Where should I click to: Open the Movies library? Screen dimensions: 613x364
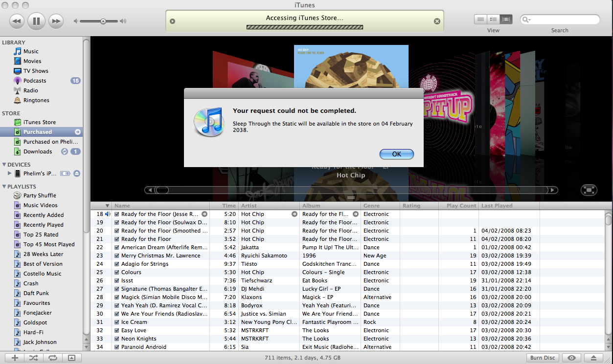pos(32,61)
